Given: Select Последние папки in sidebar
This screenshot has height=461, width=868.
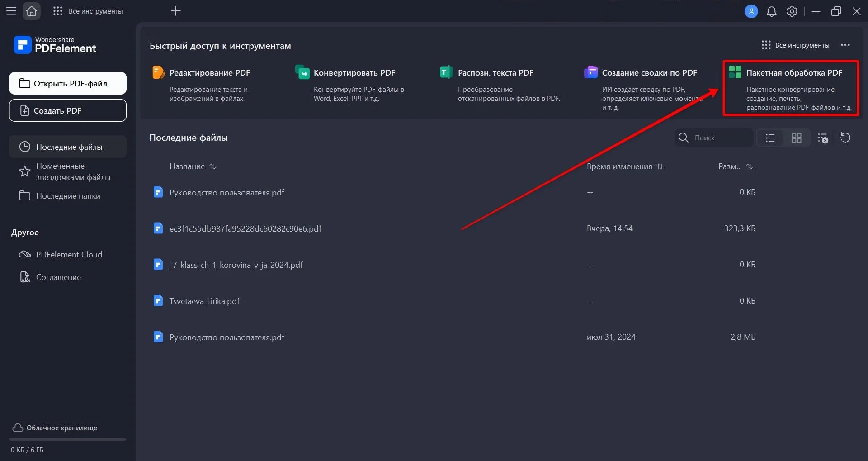Looking at the screenshot, I should pyautogui.click(x=68, y=196).
